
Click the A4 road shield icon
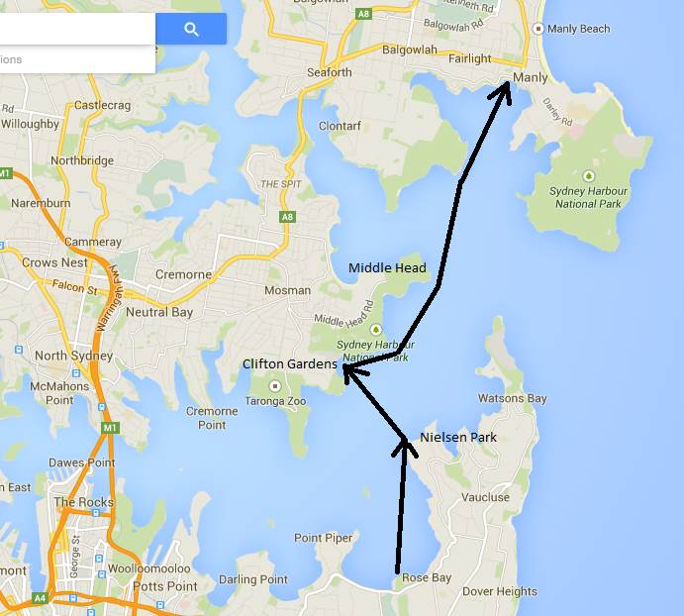tap(40, 598)
